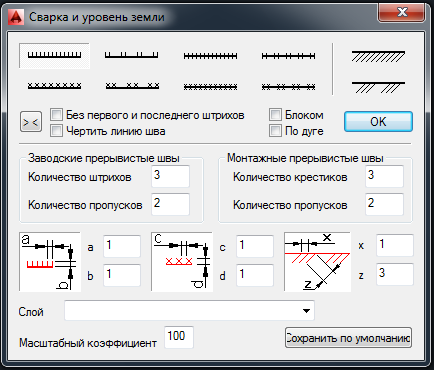Pick the intermittent ground level hatch icon
The image size is (434, 370).
378,87
